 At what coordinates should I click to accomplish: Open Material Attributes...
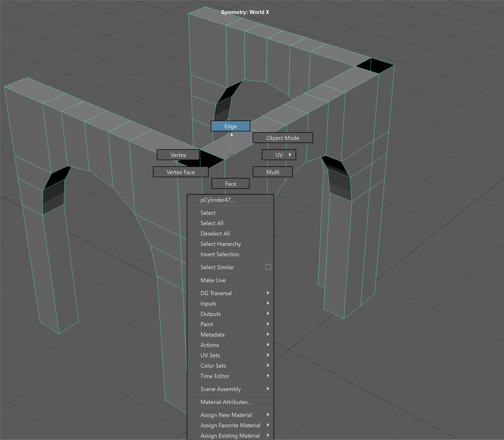point(225,402)
